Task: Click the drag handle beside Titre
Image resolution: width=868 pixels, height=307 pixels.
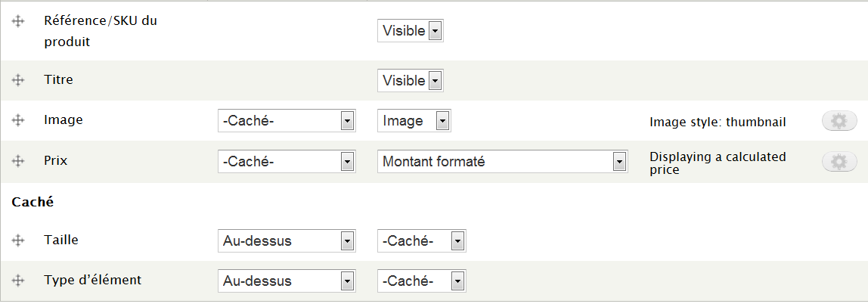Action: point(19,79)
